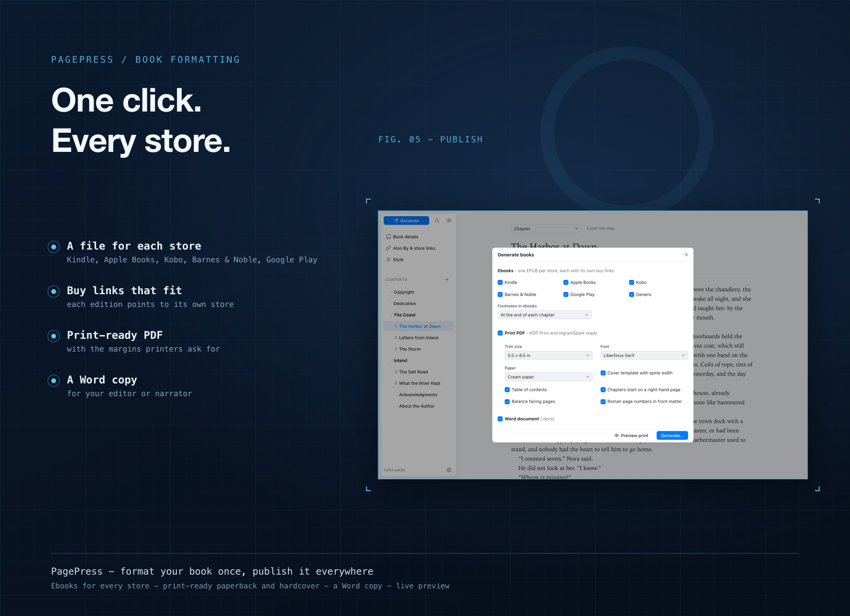The width and height of the screenshot is (850, 616).
Task: Select The Coast part heading
Action: click(x=418, y=315)
